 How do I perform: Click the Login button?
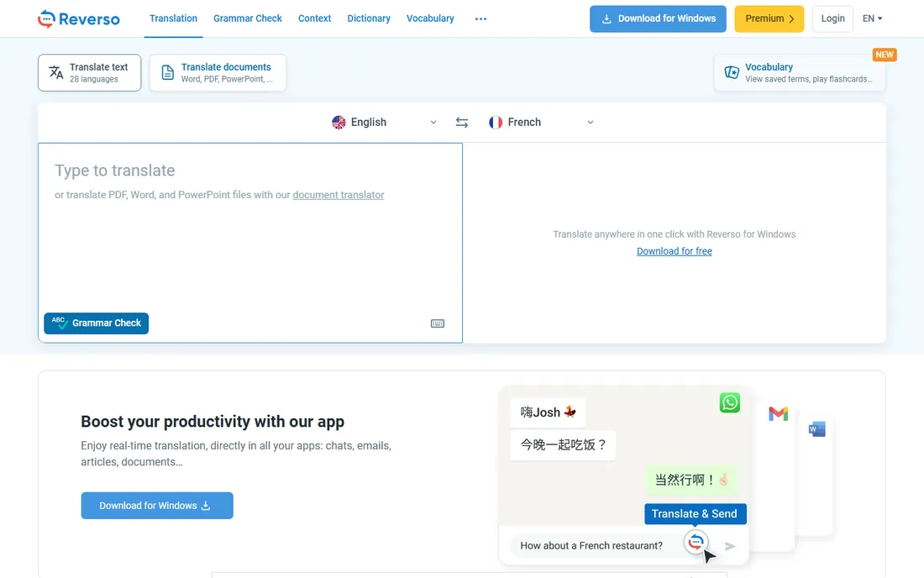click(x=832, y=18)
